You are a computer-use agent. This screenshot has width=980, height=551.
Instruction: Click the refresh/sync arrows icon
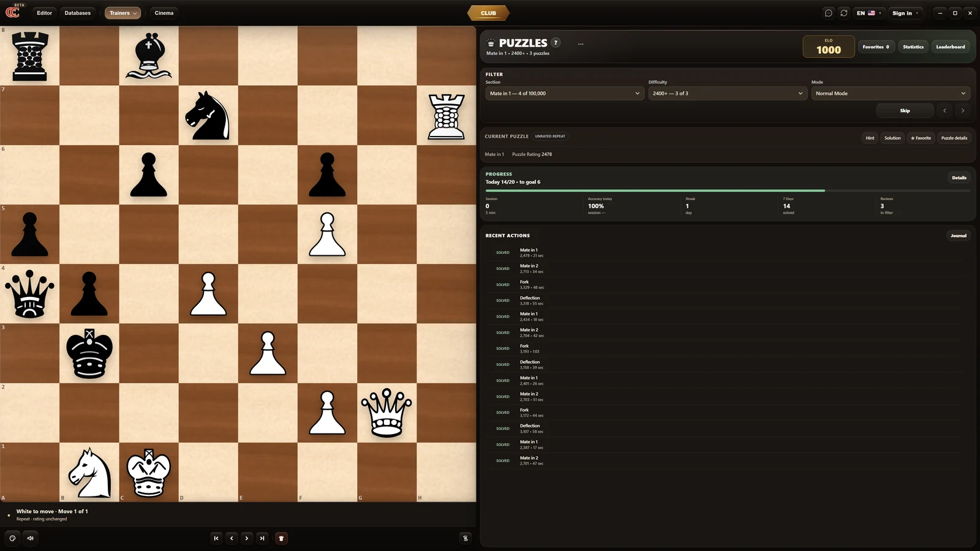click(x=844, y=13)
